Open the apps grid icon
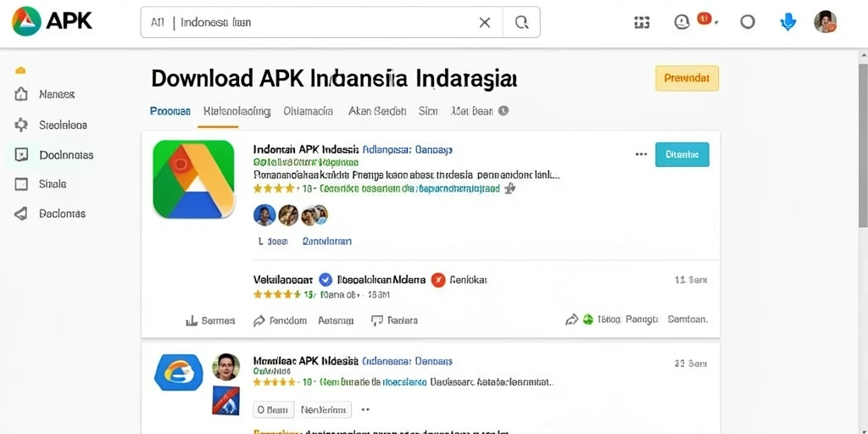This screenshot has width=868, height=434. pyautogui.click(x=642, y=22)
